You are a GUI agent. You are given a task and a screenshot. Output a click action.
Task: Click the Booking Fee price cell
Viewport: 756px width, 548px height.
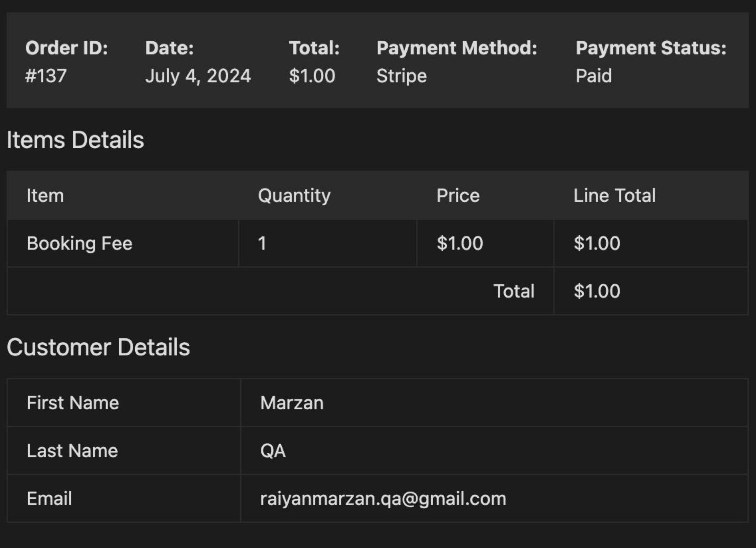coord(485,243)
